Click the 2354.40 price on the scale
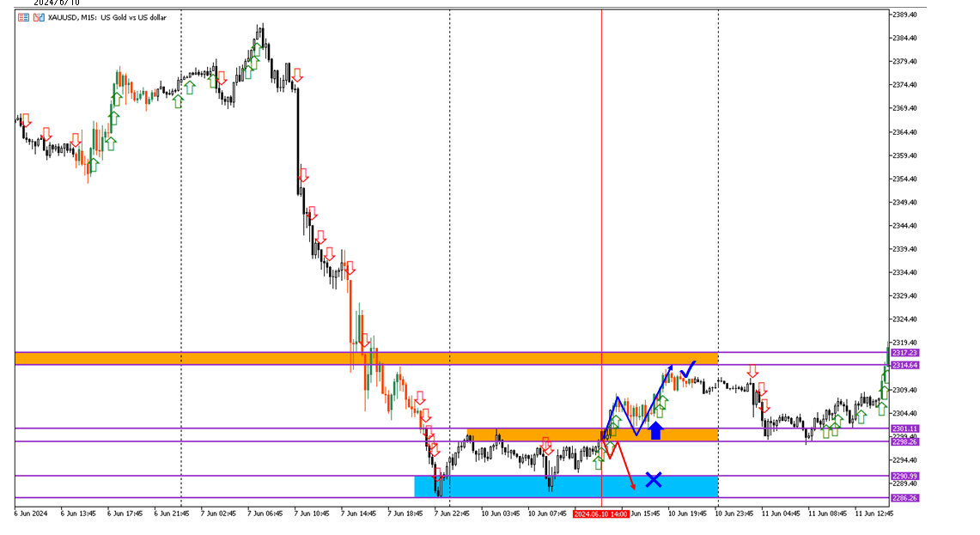This screenshot has height=535, width=980. tap(904, 179)
